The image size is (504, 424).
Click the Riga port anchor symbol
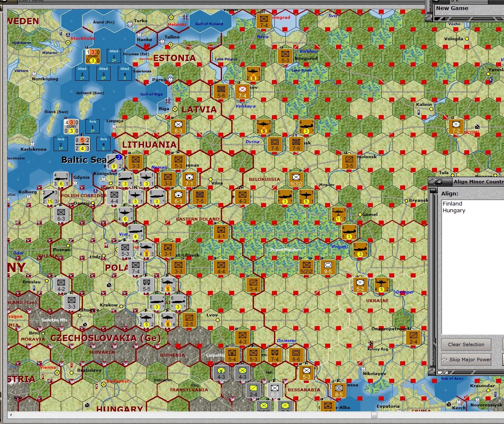click(x=168, y=101)
